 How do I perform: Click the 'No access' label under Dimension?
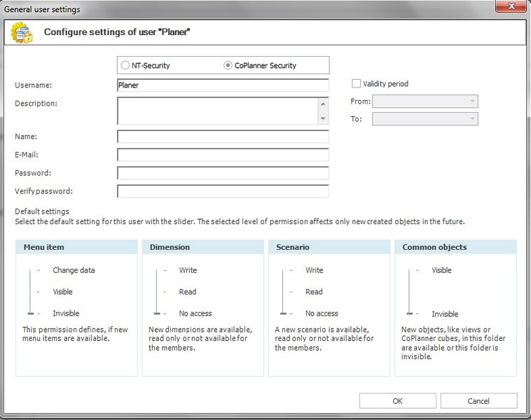coord(195,314)
